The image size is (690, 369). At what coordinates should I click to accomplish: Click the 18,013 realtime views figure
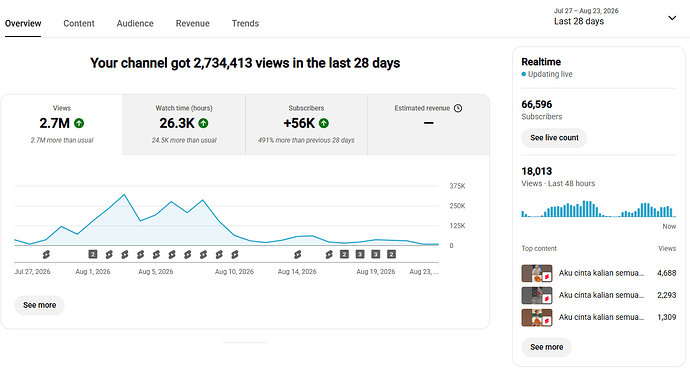536,171
